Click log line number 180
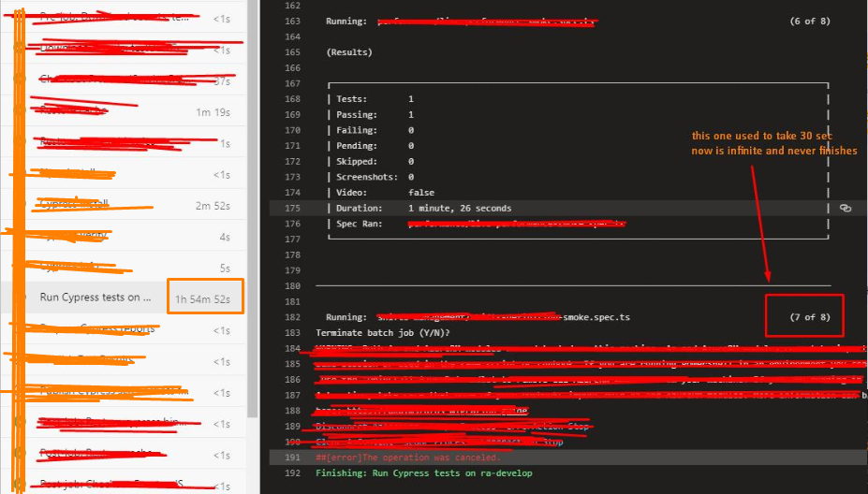The width and height of the screenshot is (868, 494). pos(292,286)
